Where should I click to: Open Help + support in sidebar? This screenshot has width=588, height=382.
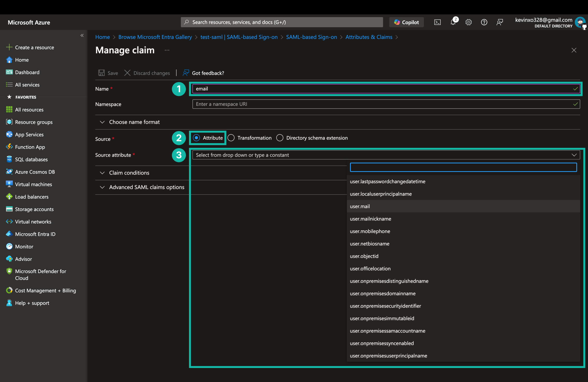[32, 303]
